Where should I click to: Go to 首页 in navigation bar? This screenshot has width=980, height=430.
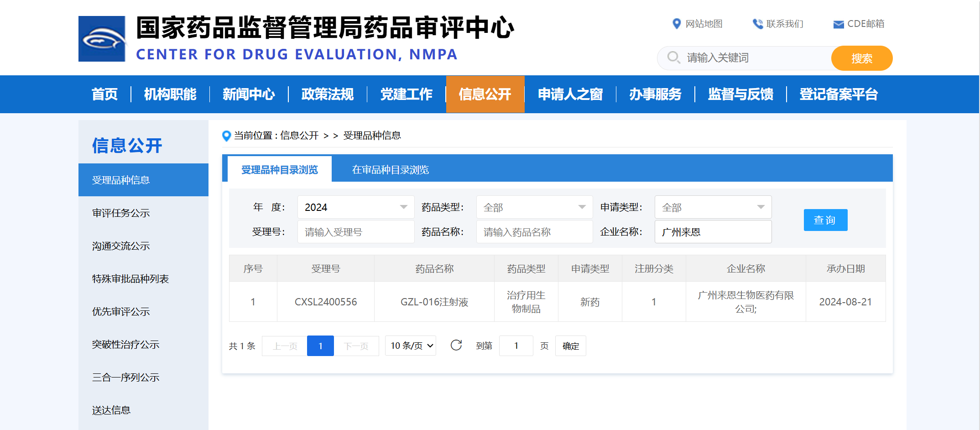tap(104, 94)
